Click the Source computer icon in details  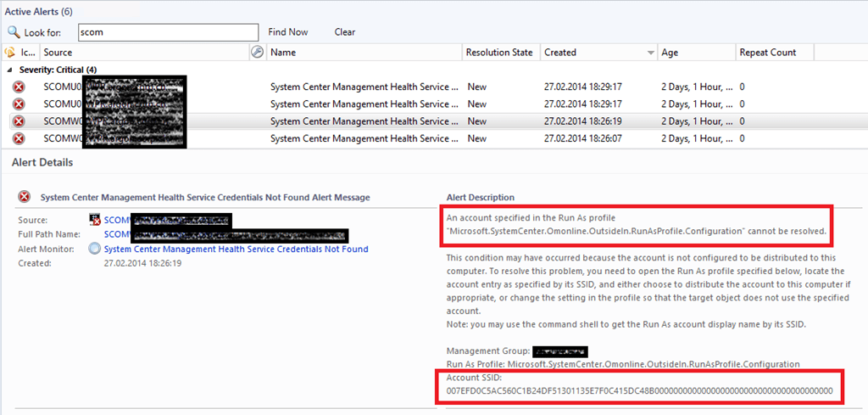(95, 220)
